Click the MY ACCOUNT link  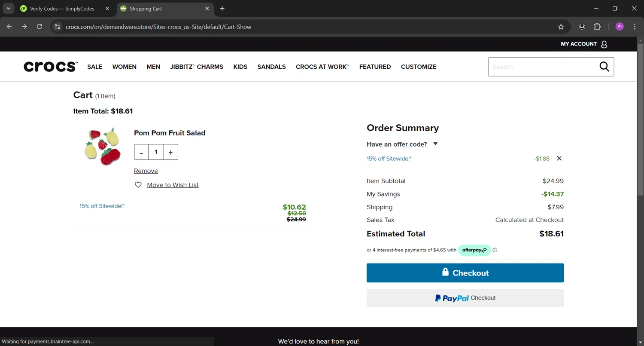point(579,44)
